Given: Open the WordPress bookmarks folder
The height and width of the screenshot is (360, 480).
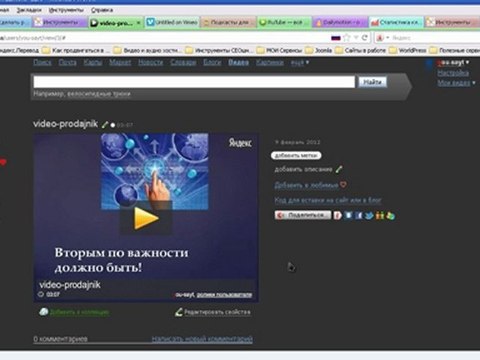Looking at the screenshot, I should 408,50.
